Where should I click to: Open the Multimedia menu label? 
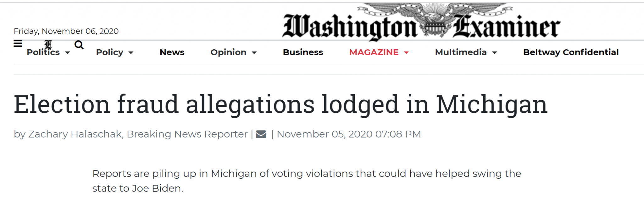(461, 52)
